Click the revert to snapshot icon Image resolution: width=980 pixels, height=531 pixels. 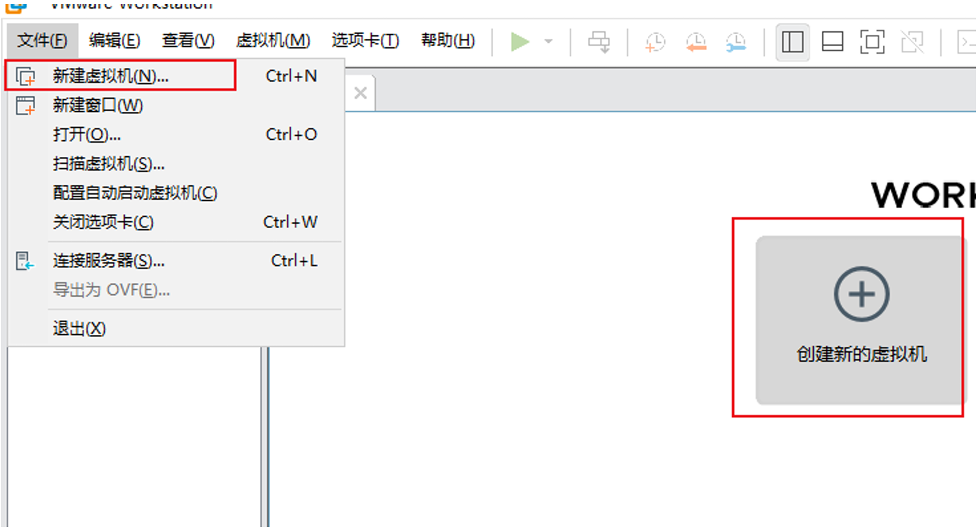tap(696, 42)
